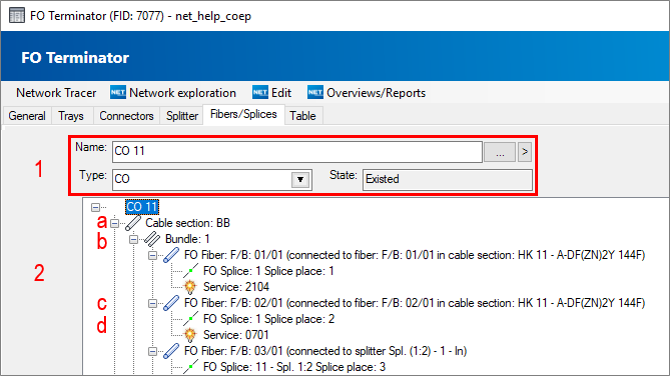
Task: Switch to the Table tab
Action: click(303, 116)
